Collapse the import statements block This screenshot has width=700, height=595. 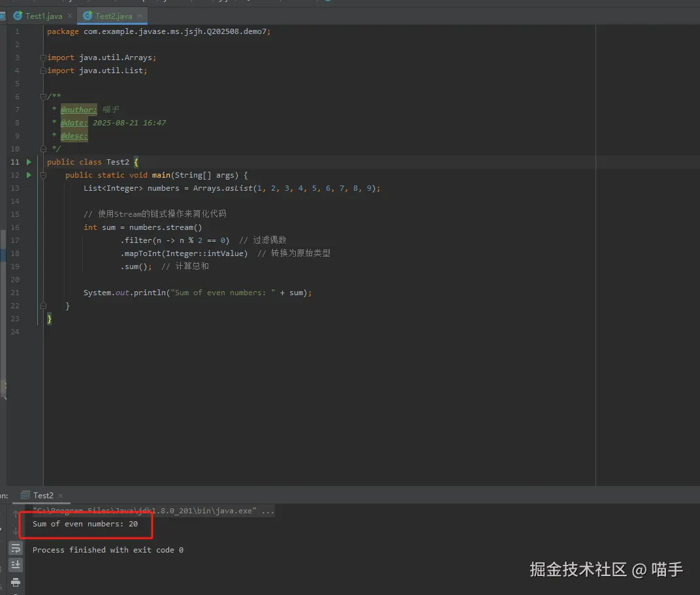(x=43, y=57)
